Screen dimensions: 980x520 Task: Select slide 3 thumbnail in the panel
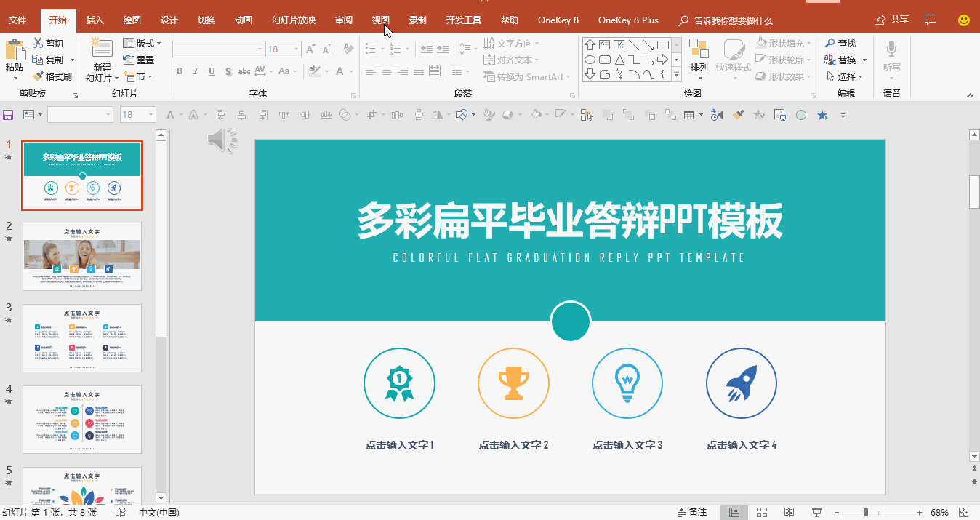coord(82,337)
